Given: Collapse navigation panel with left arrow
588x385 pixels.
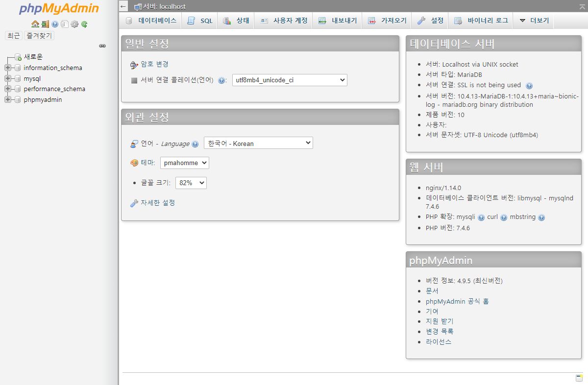Looking at the screenshot, I should pos(124,7).
